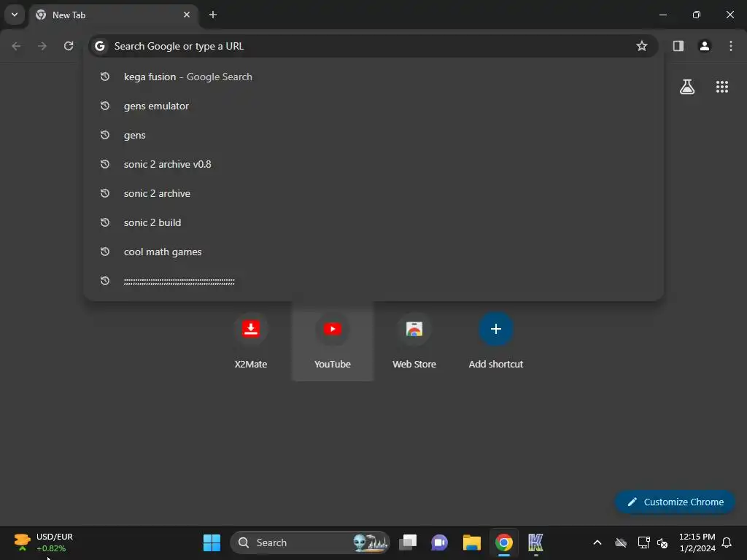Viewport: 747px width, 560px height.
Task: Select sonic 2 build suggestion
Action: click(x=373, y=222)
